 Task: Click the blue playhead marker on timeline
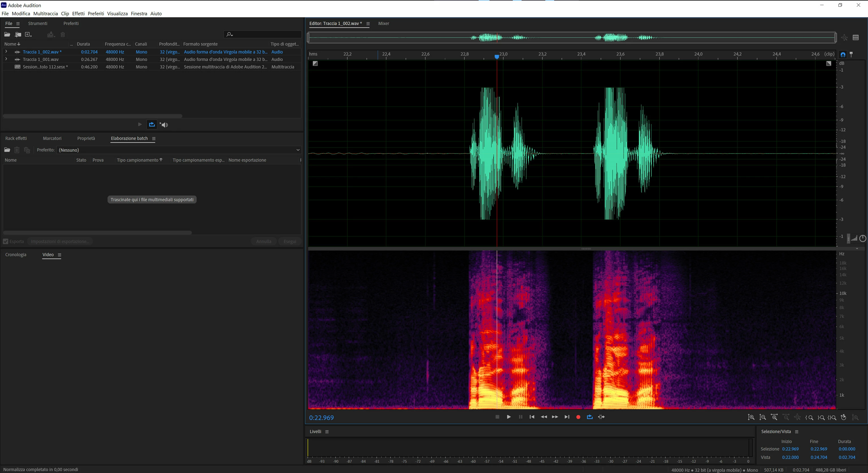click(x=497, y=57)
